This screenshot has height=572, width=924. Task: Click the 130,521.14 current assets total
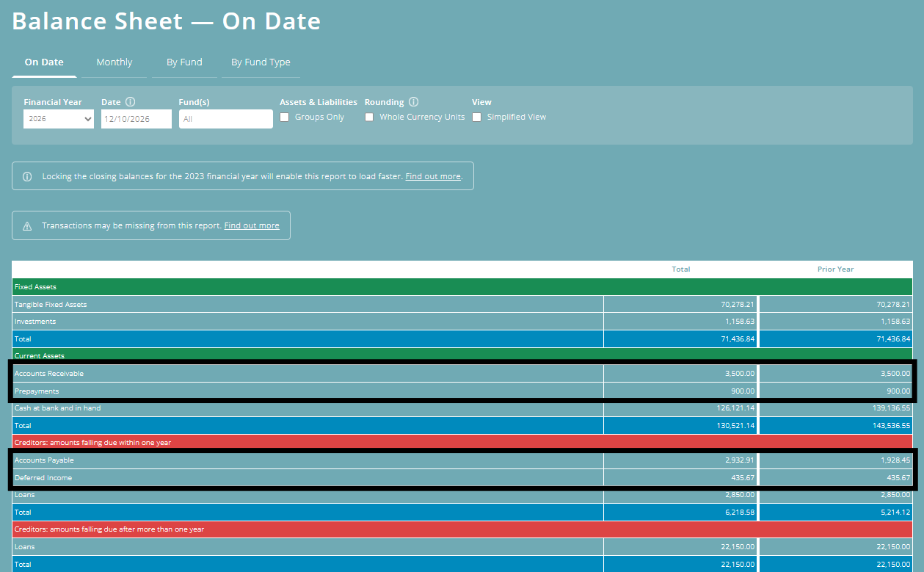click(735, 426)
